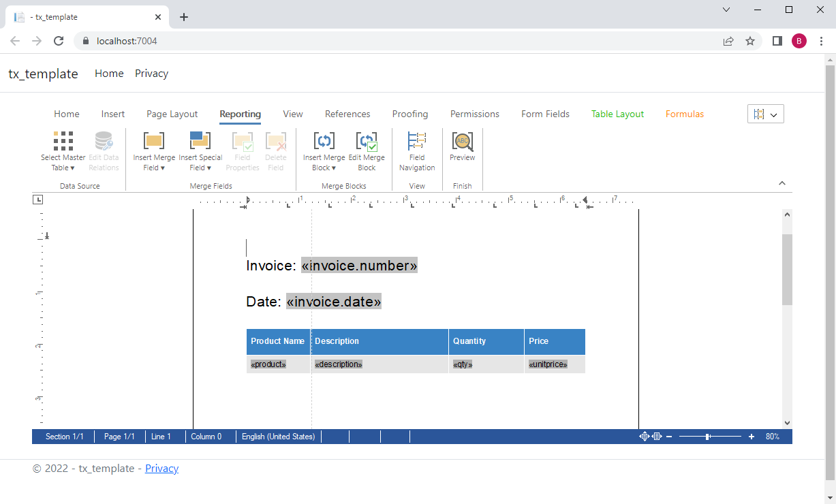
Task: Click the «invoice.number» merge field
Action: (x=359, y=266)
